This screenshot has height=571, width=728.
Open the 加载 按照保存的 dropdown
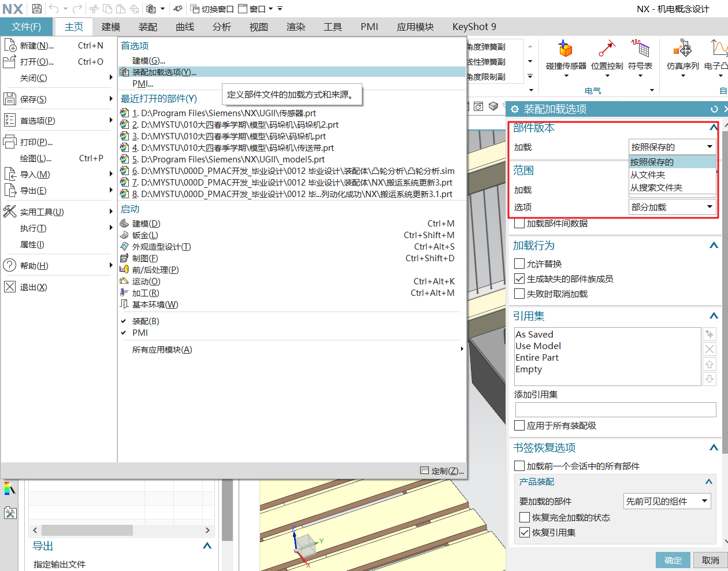click(673, 147)
